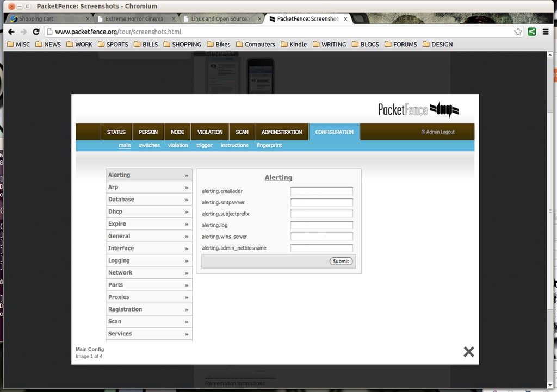The height and width of the screenshot is (392, 557).
Task: Select the VIOLATION menu item
Action: click(210, 132)
